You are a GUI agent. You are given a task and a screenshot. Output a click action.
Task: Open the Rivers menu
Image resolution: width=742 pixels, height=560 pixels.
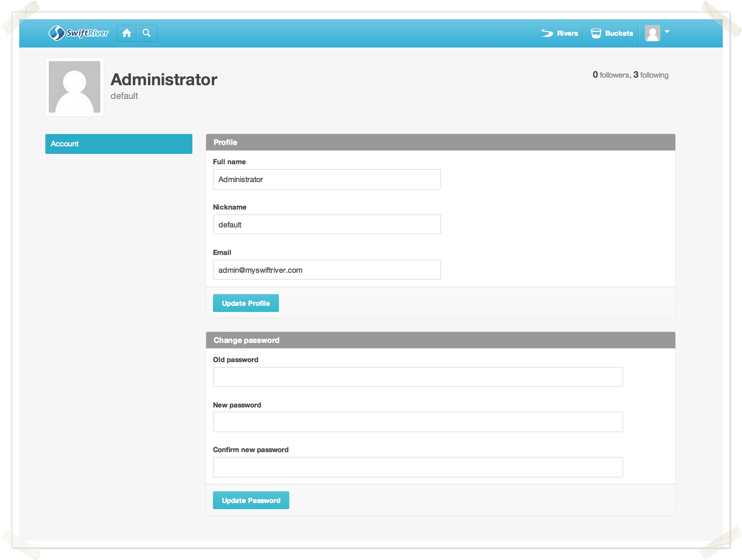coord(567,33)
